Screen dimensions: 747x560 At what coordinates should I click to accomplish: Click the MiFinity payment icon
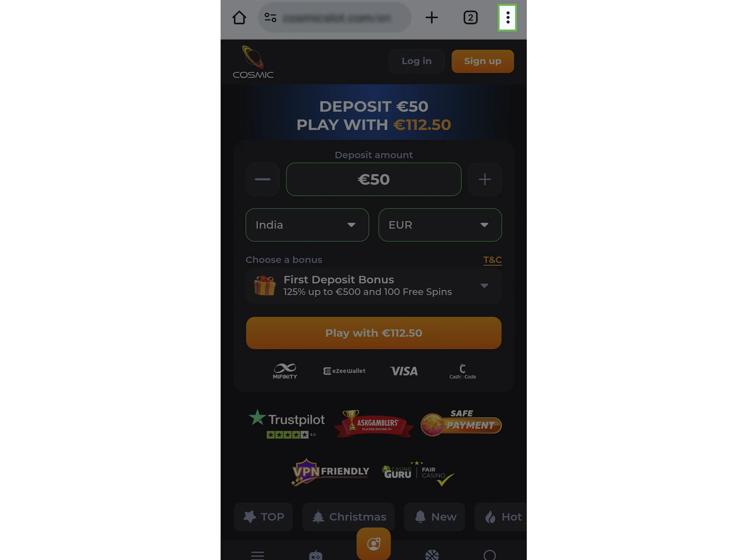(284, 371)
